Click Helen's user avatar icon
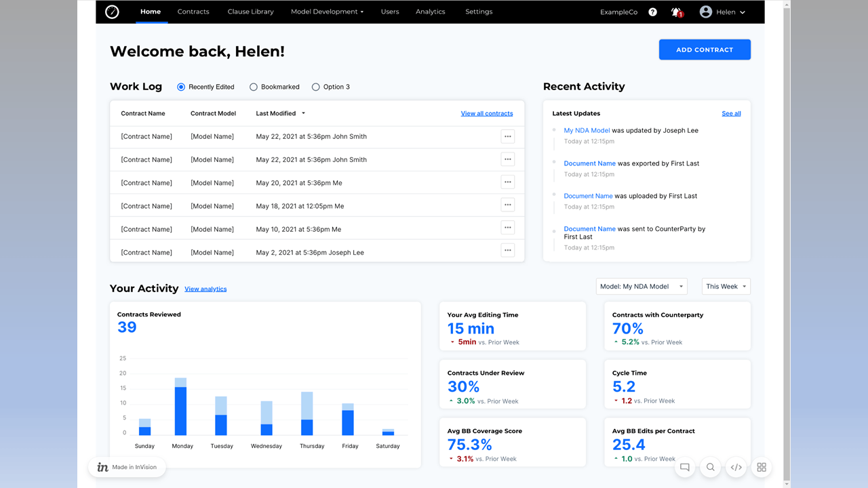Screen dimensions: 868x488 706,12
